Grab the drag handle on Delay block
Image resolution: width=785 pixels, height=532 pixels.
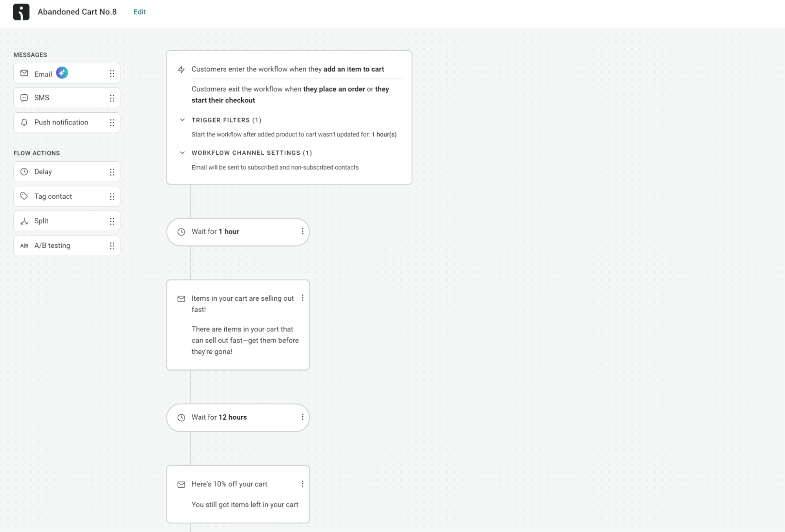[x=112, y=172]
